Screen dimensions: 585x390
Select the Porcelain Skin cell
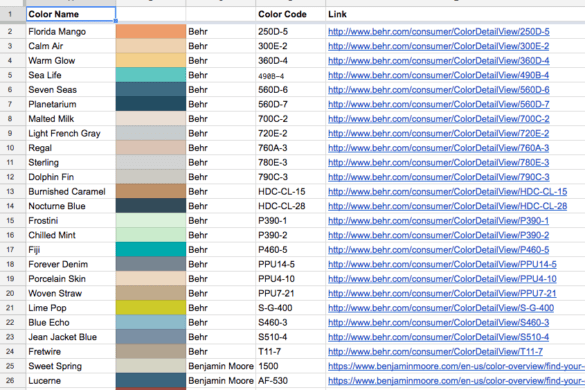pos(71,279)
